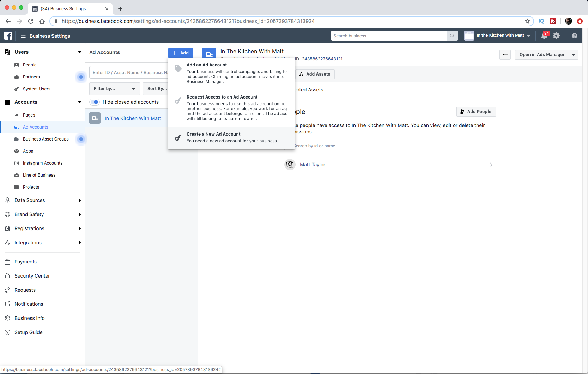Expand the Brand Safety section

click(x=80, y=214)
